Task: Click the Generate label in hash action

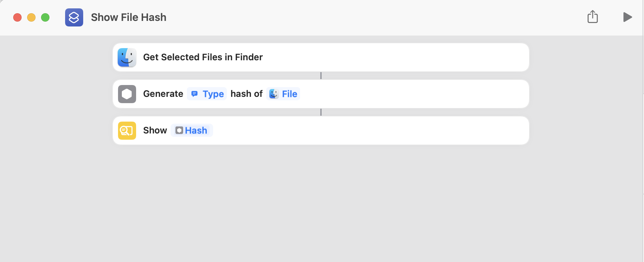Action: coord(163,94)
